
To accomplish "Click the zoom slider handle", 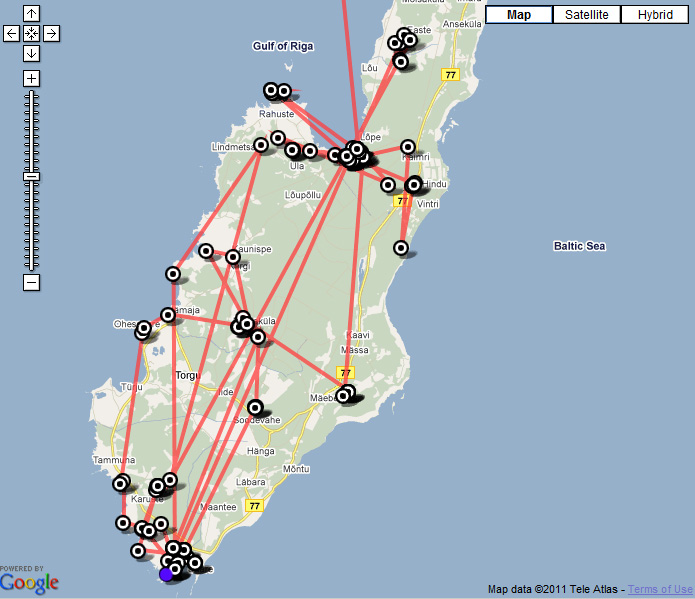I will click(x=32, y=176).
